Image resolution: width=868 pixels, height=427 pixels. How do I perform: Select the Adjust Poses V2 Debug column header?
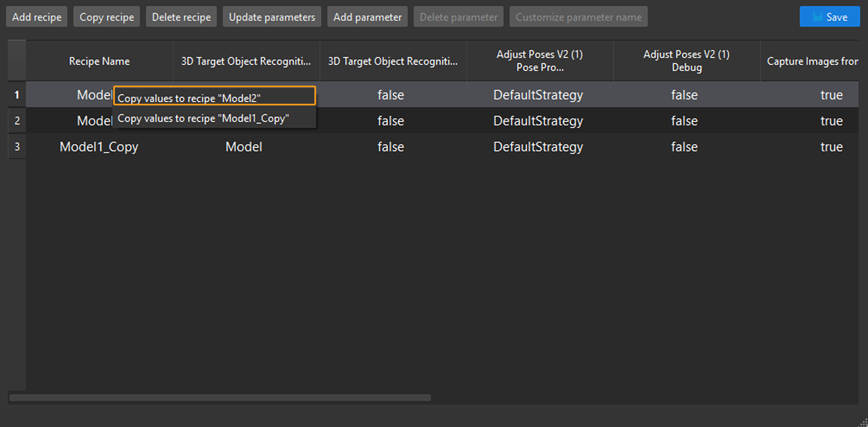[686, 61]
